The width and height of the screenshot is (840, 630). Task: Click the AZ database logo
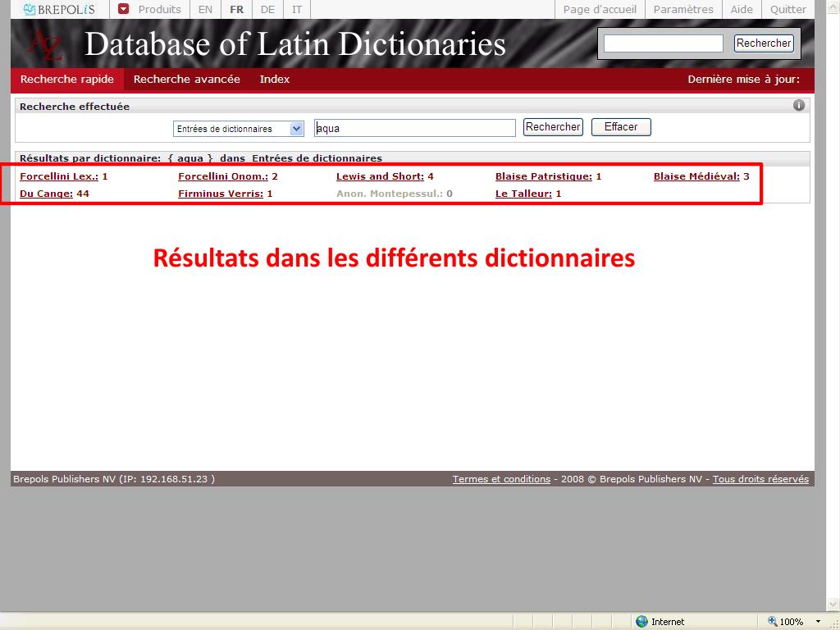click(46, 45)
